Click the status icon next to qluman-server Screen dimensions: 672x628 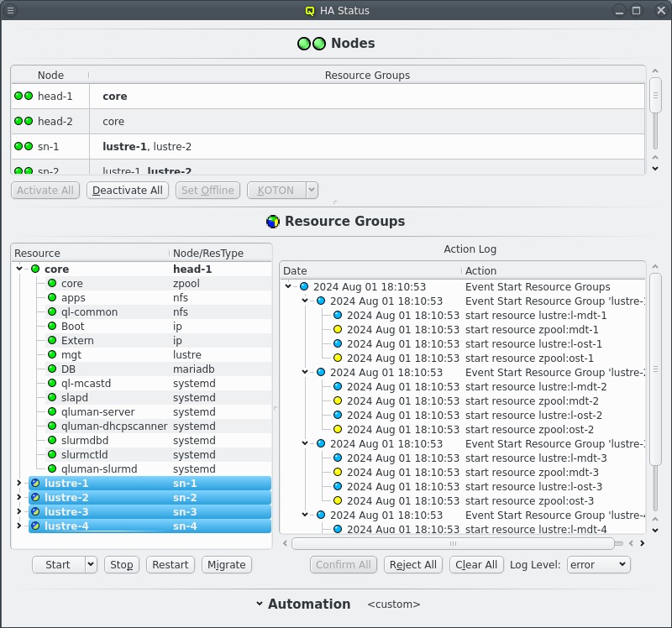[x=52, y=411]
